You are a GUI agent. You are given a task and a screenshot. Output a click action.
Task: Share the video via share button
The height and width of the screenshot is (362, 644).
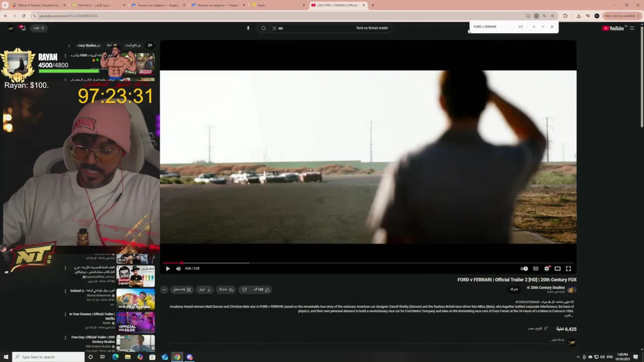pos(226,290)
